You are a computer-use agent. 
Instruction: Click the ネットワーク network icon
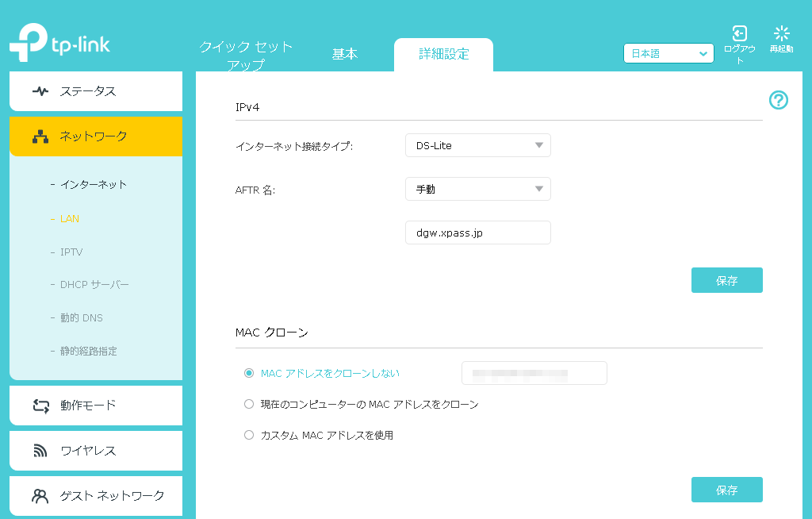(x=40, y=136)
